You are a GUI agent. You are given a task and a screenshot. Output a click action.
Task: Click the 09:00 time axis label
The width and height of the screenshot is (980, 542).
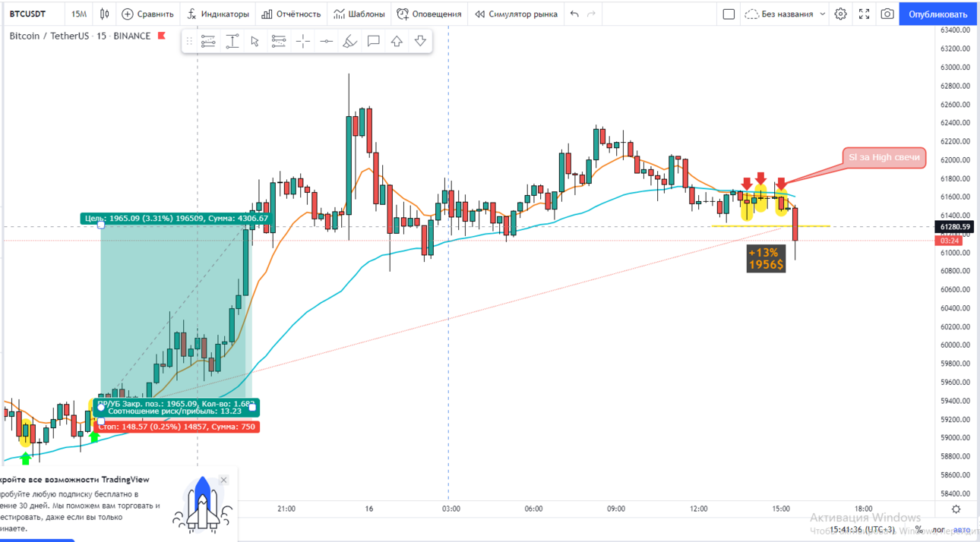pyautogui.click(x=616, y=509)
